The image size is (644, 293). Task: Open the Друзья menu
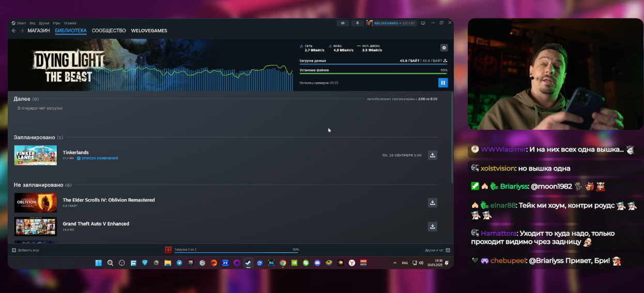pyautogui.click(x=44, y=23)
